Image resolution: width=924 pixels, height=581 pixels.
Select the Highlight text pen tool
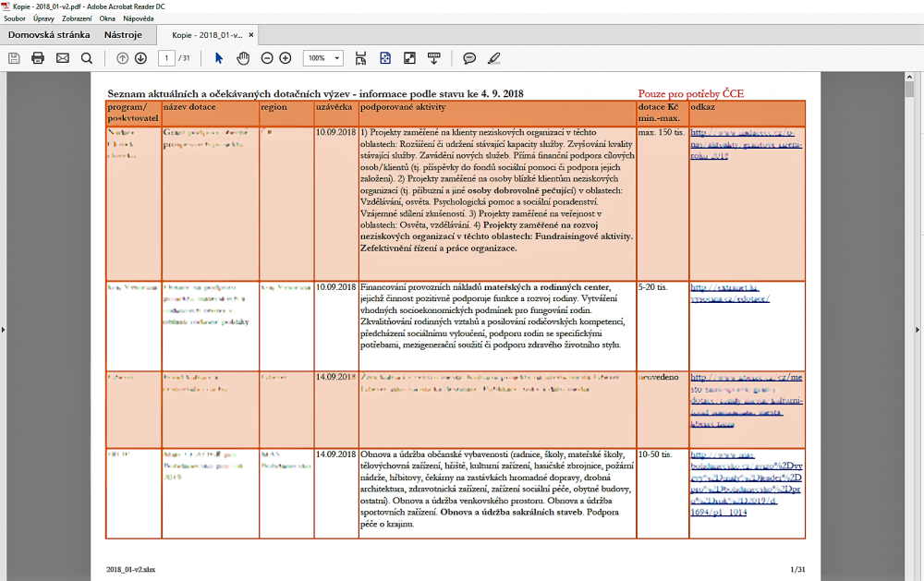(493, 58)
